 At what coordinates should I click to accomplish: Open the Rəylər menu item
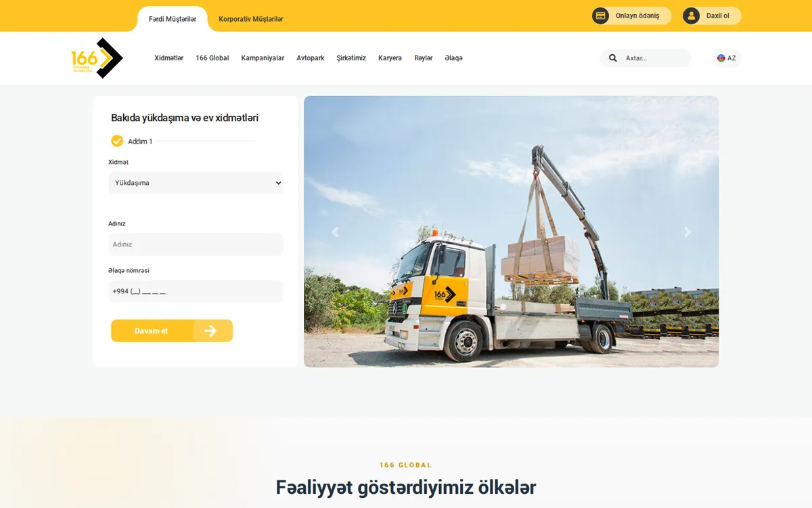[424, 58]
